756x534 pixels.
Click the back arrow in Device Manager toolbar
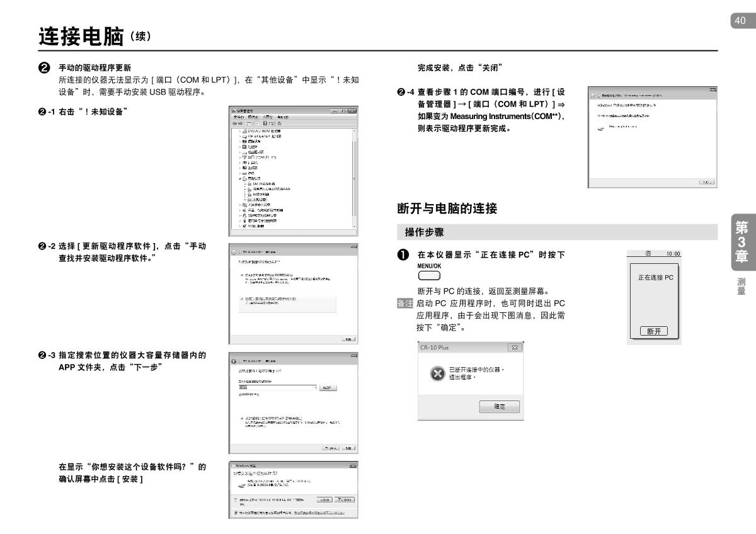(x=235, y=123)
